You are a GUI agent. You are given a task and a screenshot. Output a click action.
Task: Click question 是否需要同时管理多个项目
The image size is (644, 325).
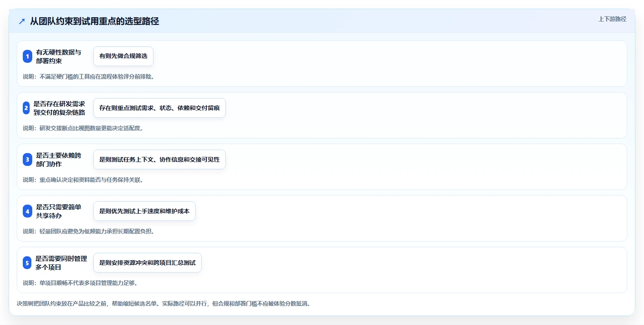pos(61,263)
